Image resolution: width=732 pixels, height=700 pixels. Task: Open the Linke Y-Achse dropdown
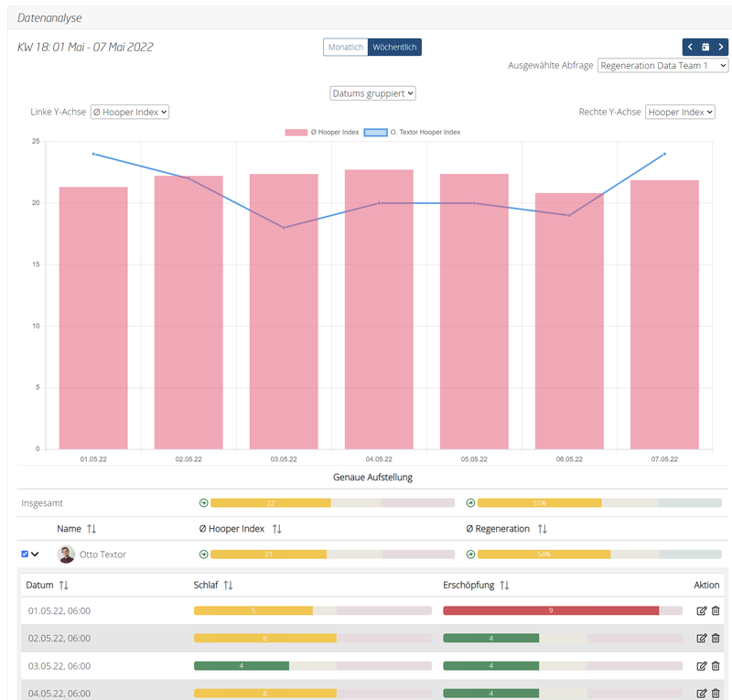(130, 112)
